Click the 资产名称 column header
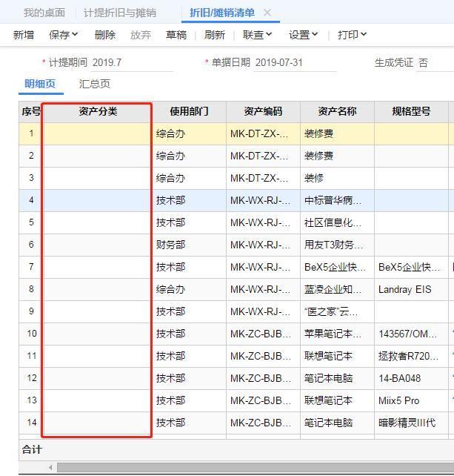 [337, 111]
